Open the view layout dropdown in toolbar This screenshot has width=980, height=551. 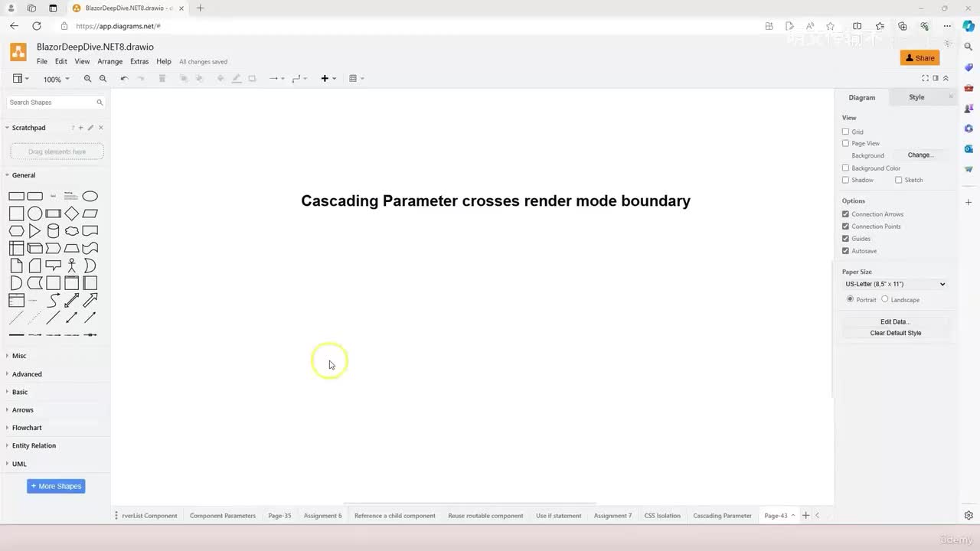[x=21, y=79]
